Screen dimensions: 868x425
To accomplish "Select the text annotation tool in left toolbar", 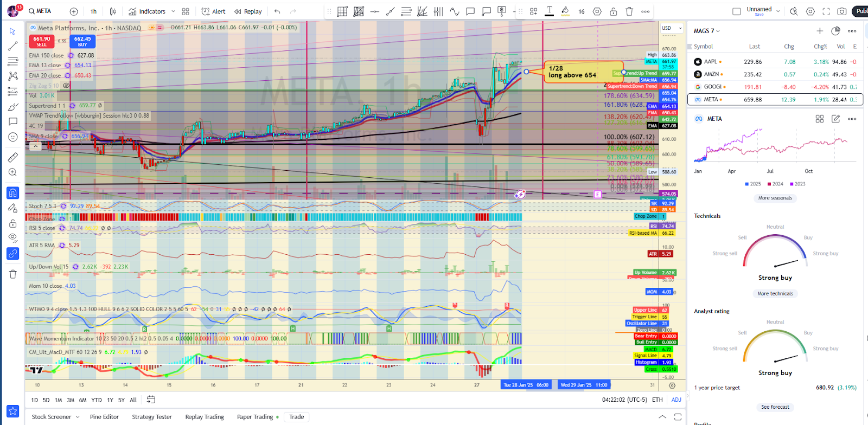I will click(13, 122).
